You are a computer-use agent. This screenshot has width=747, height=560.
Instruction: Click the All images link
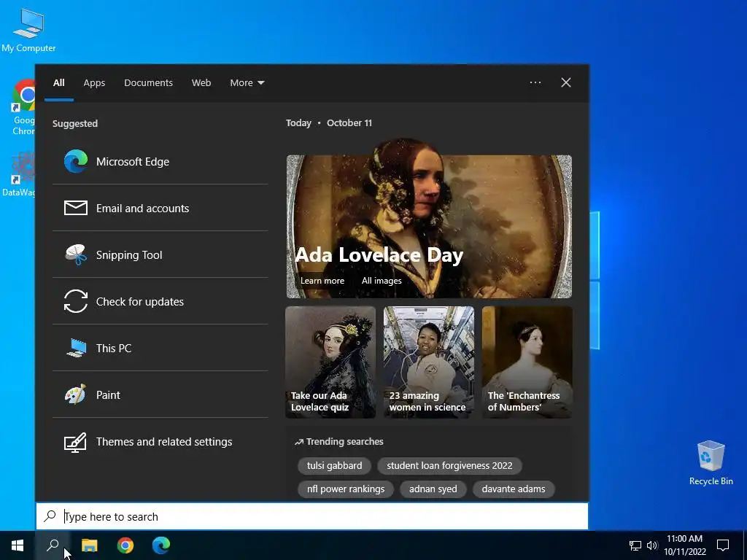pyautogui.click(x=381, y=281)
